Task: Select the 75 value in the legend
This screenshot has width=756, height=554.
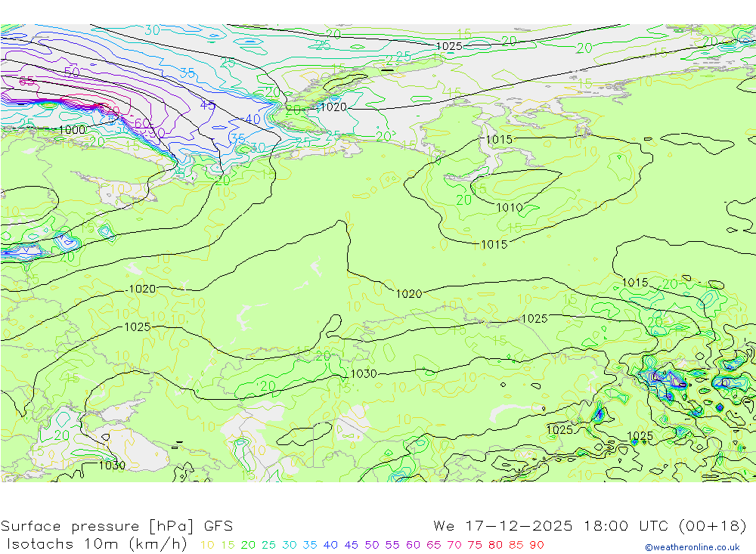Action: pos(475,546)
